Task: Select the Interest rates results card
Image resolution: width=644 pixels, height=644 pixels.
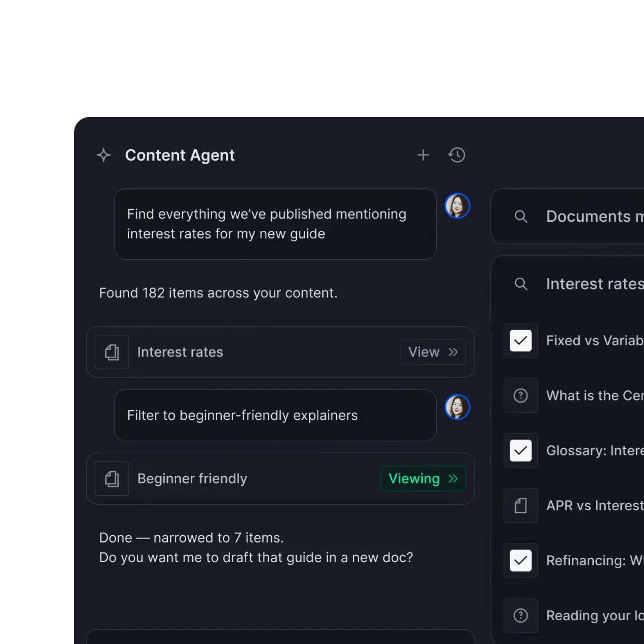Action: coord(281,352)
